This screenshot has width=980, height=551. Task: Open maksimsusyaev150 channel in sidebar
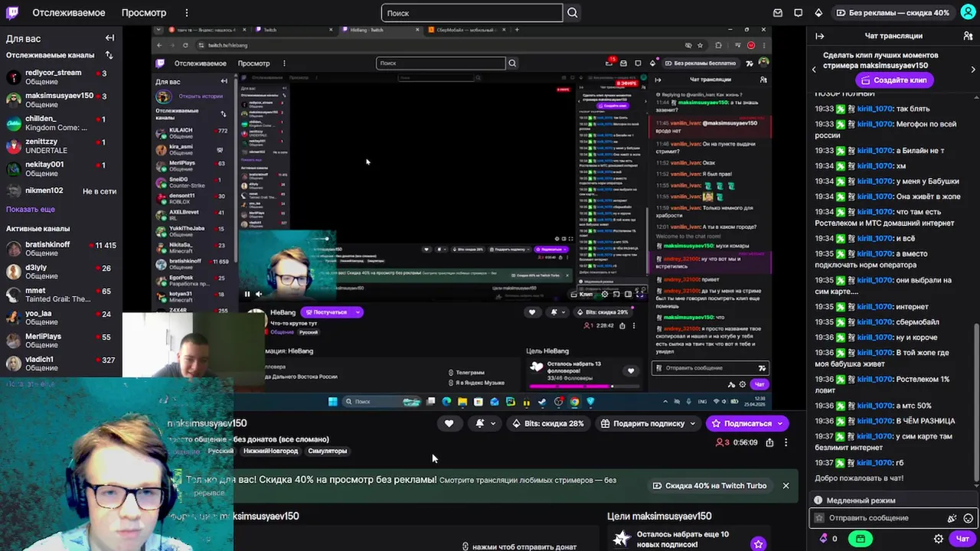[x=61, y=100]
